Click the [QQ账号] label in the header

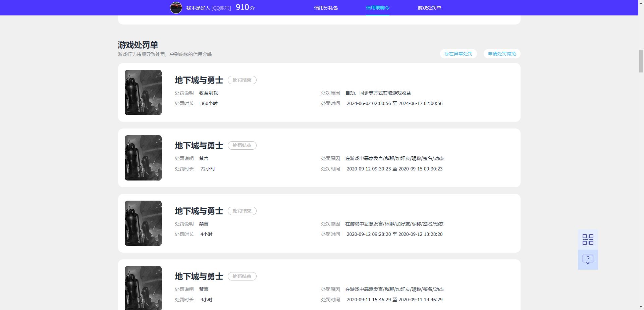[x=221, y=8]
